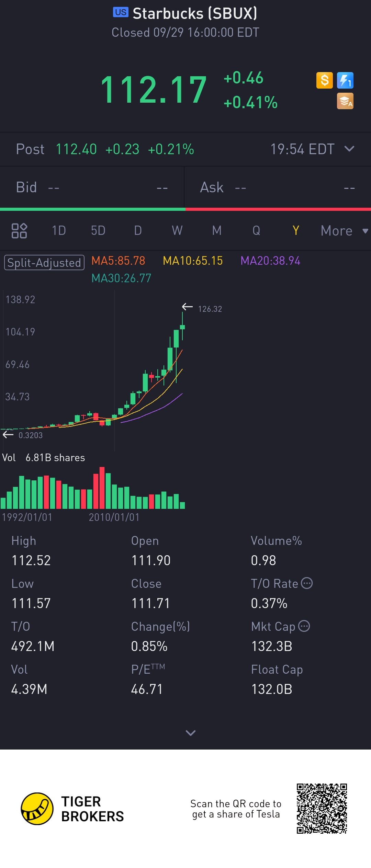Viewport: 371px width, 868px height.
Task: Tap the 0.3203 chart low marker
Action: point(23,435)
